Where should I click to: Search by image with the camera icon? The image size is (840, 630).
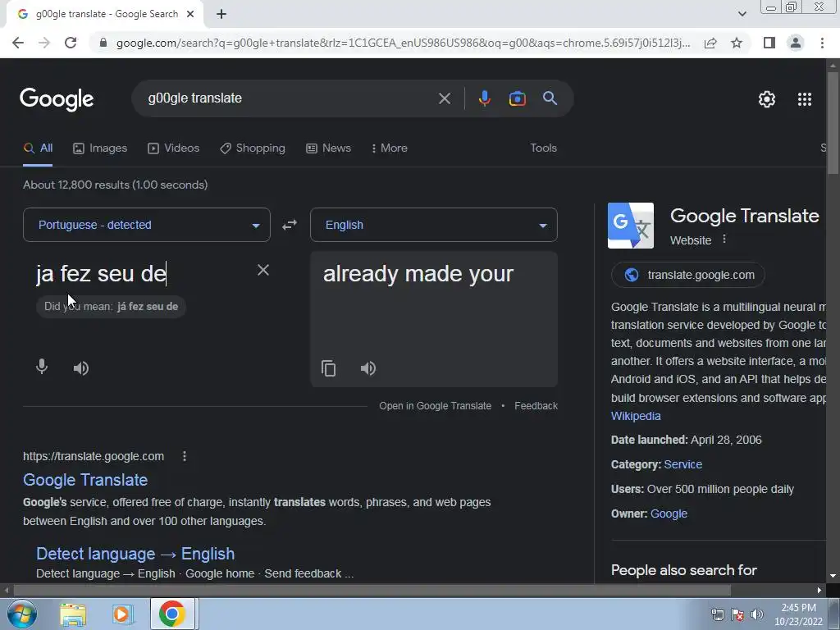pos(517,98)
